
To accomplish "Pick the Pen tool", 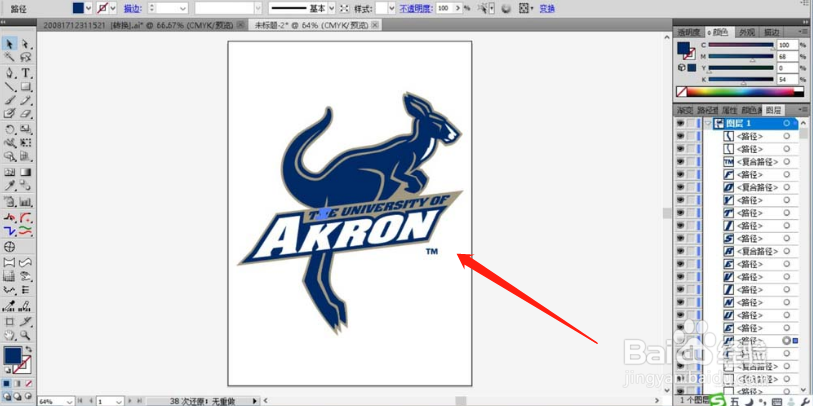I will tap(9, 73).
